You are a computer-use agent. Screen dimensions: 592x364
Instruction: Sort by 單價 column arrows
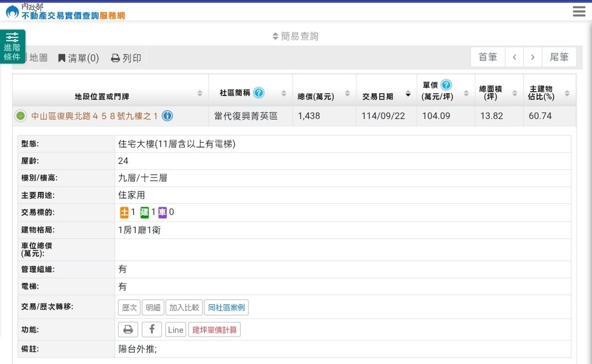pos(466,93)
